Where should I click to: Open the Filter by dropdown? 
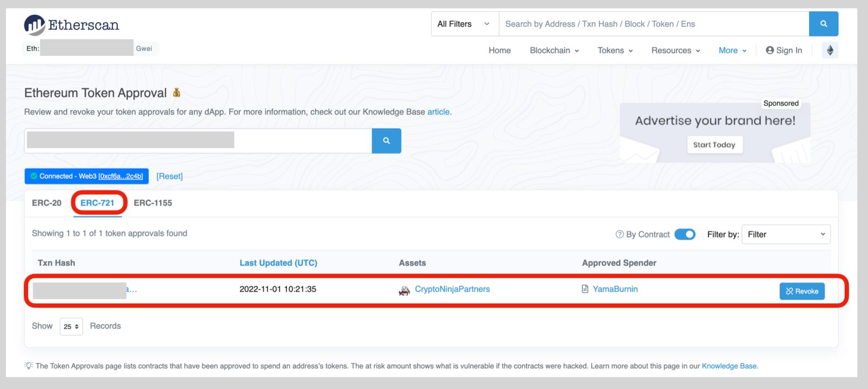[786, 234]
